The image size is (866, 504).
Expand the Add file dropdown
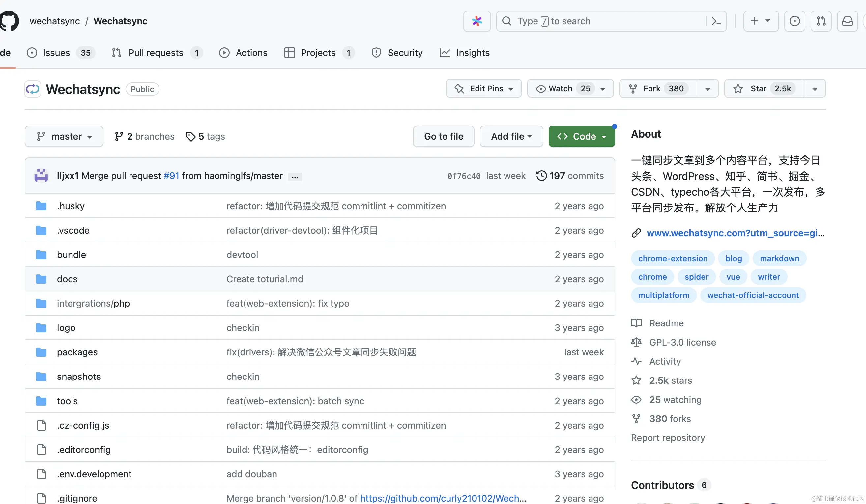click(x=511, y=136)
